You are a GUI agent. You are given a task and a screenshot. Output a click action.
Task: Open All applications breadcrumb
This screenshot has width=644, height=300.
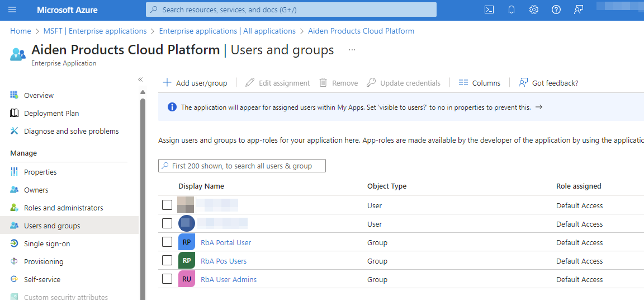click(x=227, y=31)
